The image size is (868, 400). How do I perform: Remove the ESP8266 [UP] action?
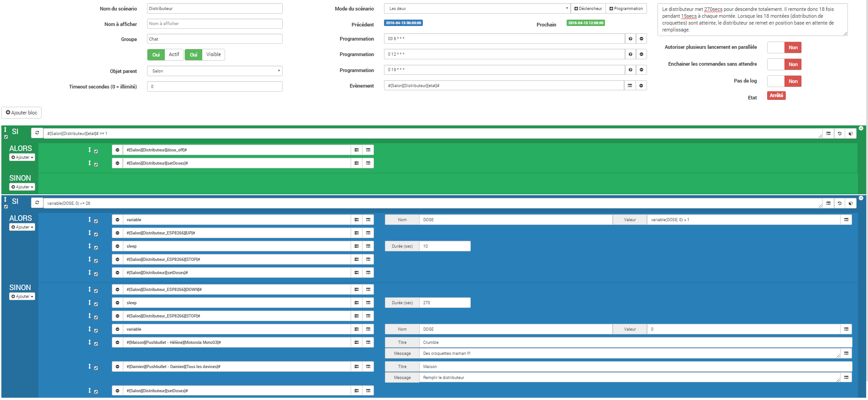117,233
